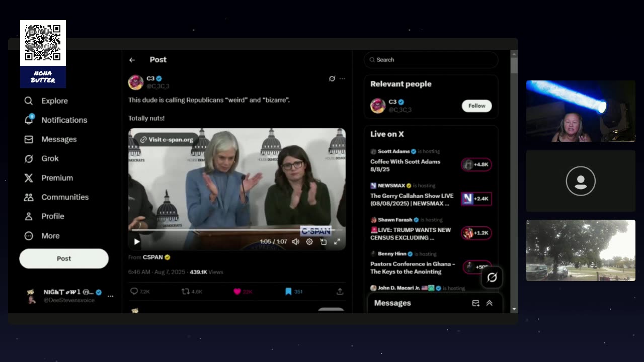Select the placeholder avatar participant tile
The image size is (644, 362).
click(x=581, y=181)
